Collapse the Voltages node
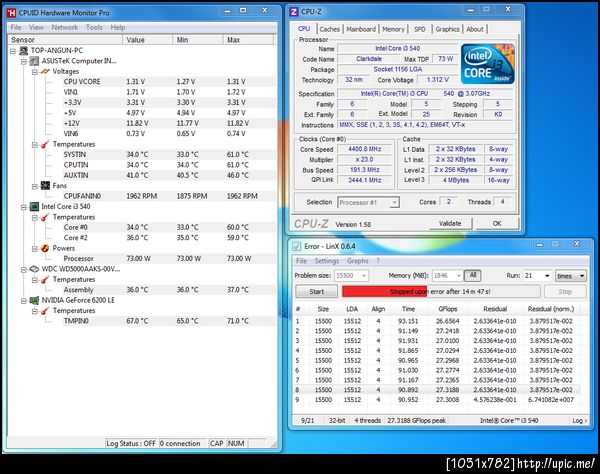Viewport: 600px width, 474px height. tap(35, 72)
